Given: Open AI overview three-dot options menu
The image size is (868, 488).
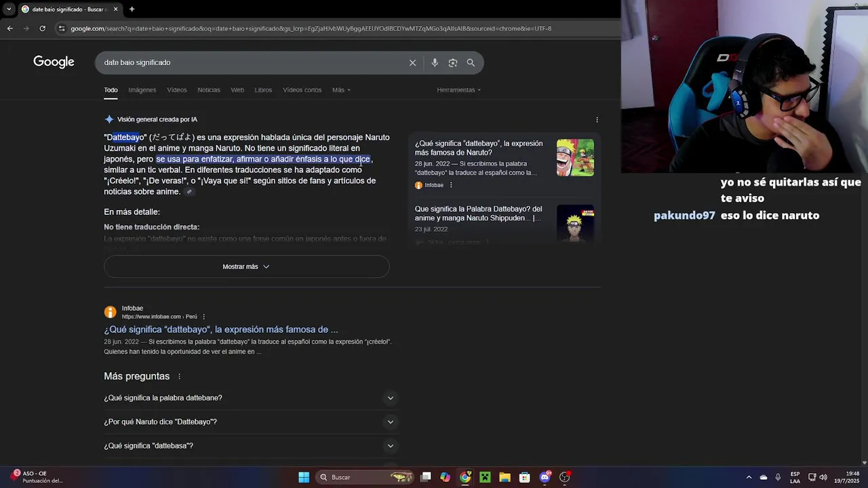Looking at the screenshot, I should coord(597,120).
